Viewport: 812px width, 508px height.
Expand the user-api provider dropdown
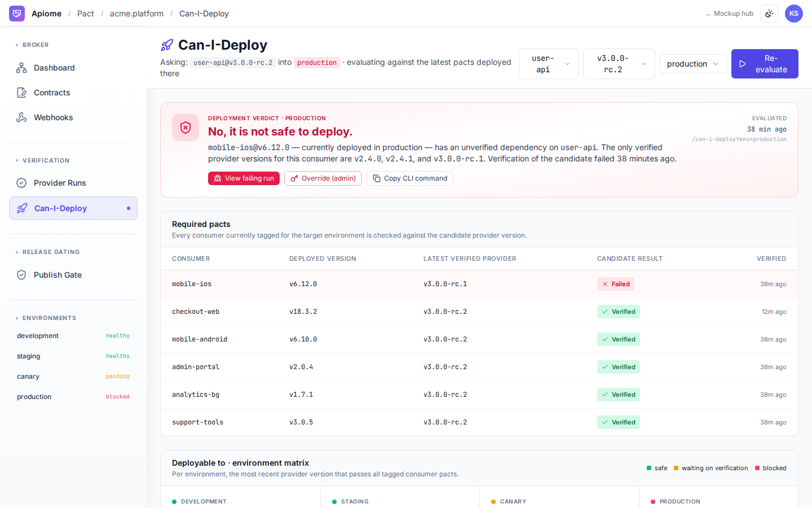[x=549, y=64]
